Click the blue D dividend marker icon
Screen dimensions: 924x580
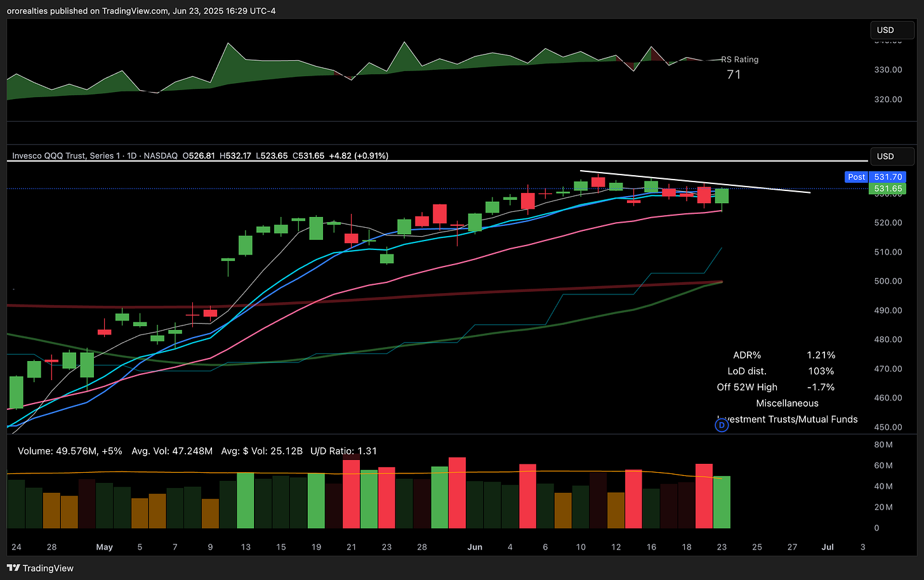pyautogui.click(x=722, y=426)
